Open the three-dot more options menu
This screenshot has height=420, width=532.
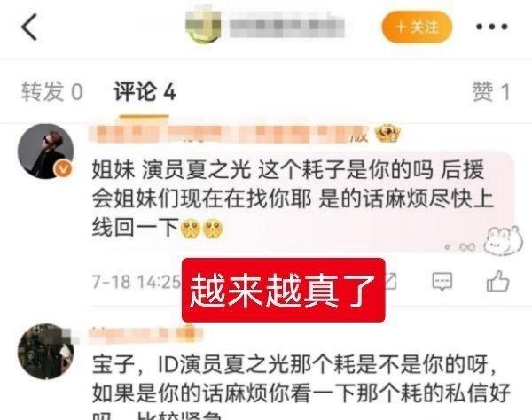tap(491, 27)
